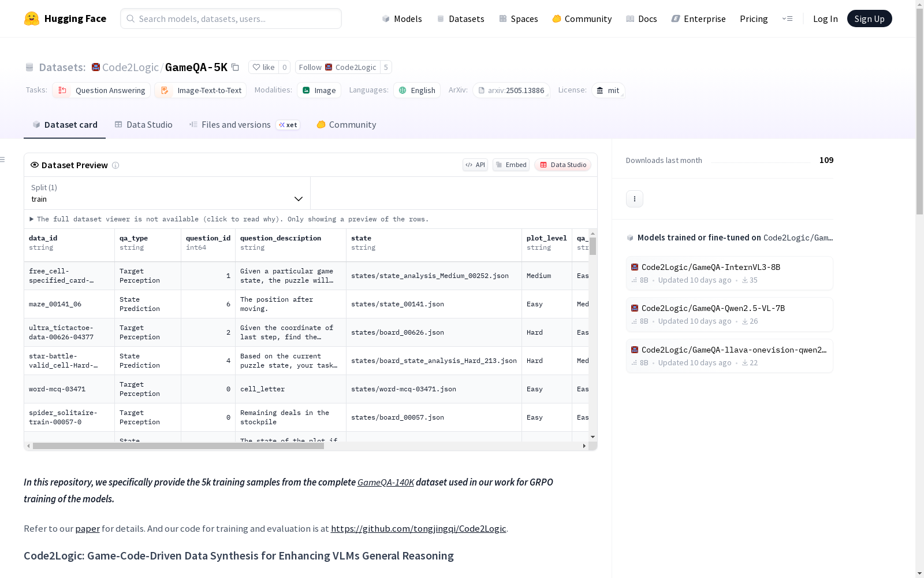Open the github.com/tongjingqi/Code2Logic link
Screen dimensions: 924x578
tap(418, 528)
